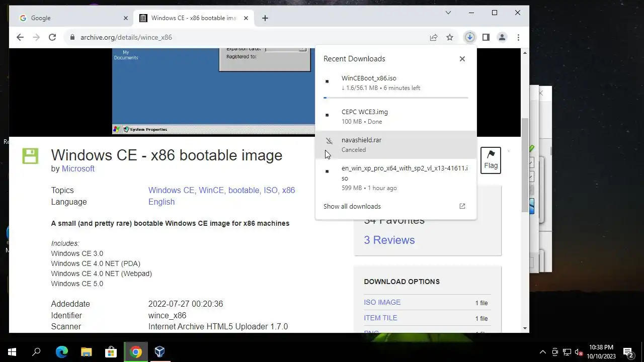Reload the archive.org page
The width and height of the screenshot is (644, 362).
[x=52, y=37]
